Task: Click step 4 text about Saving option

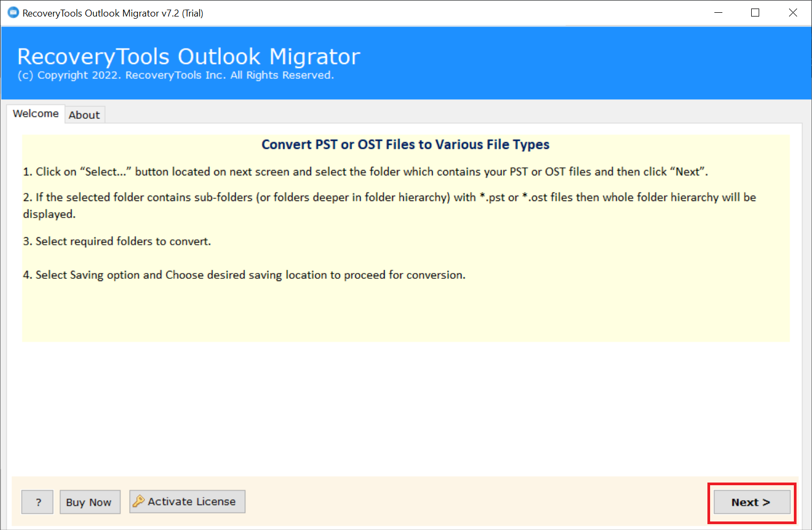Action: pos(244,275)
